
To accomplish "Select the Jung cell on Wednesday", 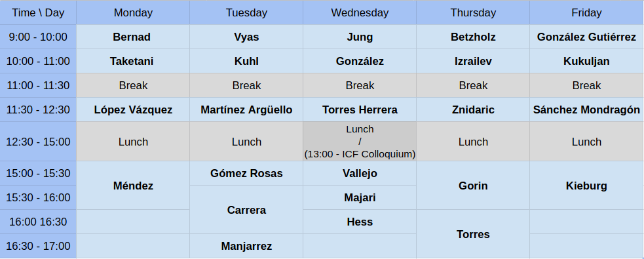I will [360, 37].
